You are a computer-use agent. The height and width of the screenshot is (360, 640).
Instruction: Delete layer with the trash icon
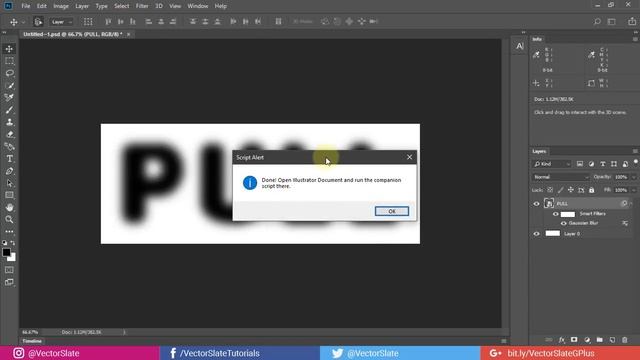[x=624, y=340]
